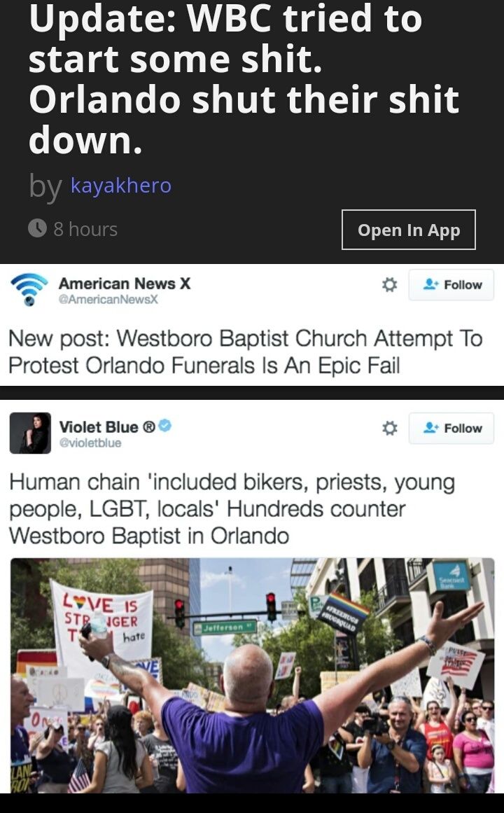
Task: Click the Human chain tweet text
Action: point(232,509)
